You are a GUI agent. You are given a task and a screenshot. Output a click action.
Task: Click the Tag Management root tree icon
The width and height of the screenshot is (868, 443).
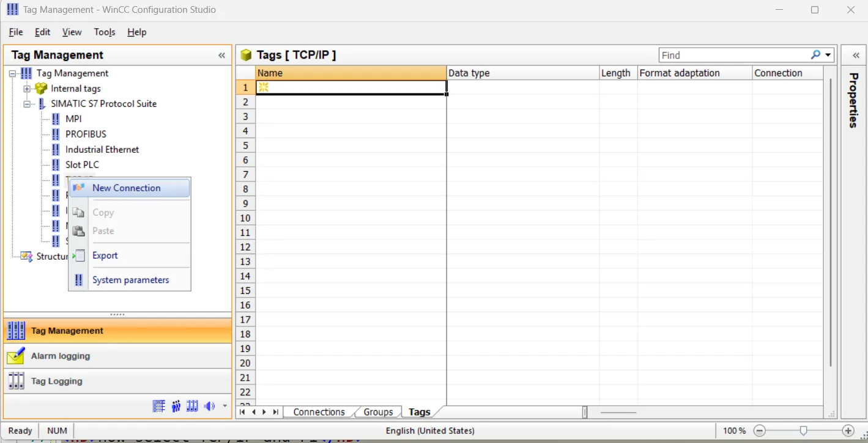pyautogui.click(x=26, y=73)
